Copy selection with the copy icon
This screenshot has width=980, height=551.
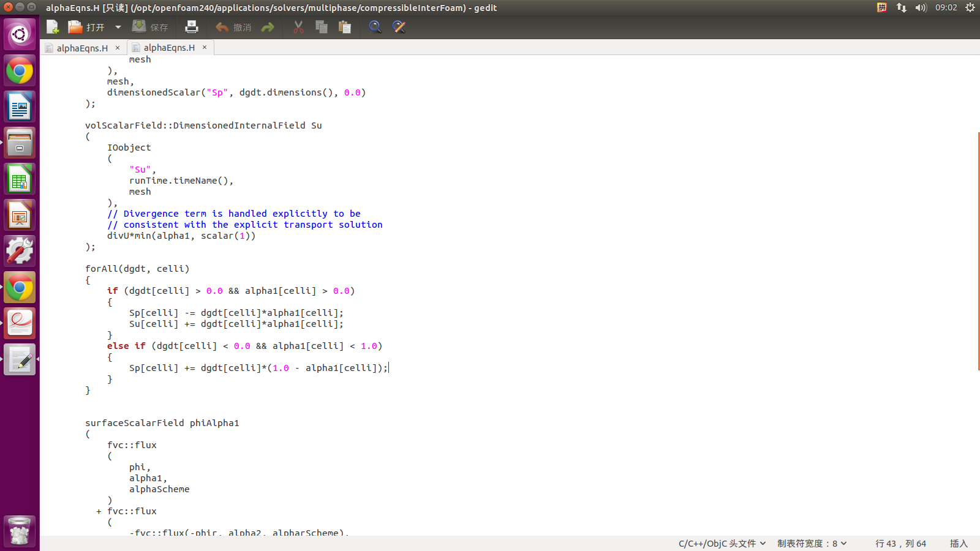point(322,27)
